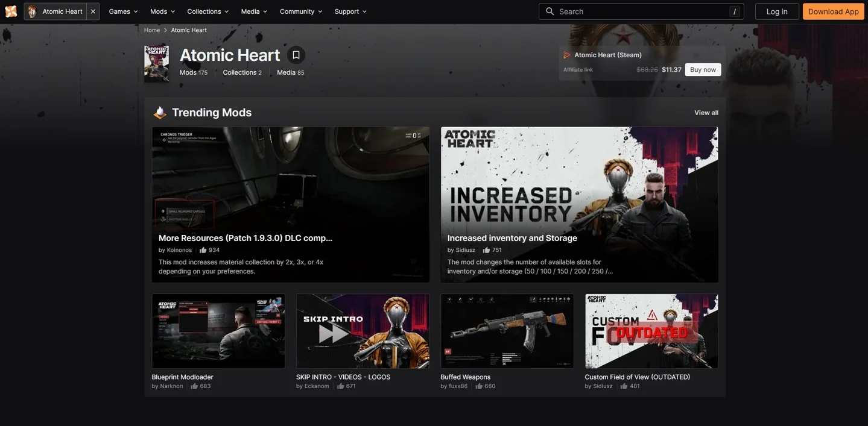The height and width of the screenshot is (426, 868).
Task: Focus the Search input field
Action: (x=641, y=11)
